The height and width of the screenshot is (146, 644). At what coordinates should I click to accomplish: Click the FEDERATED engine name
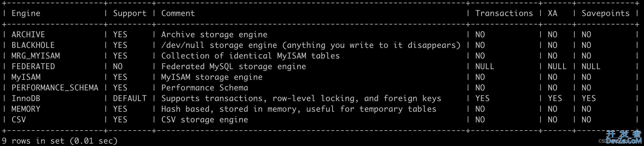pyautogui.click(x=33, y=66)
